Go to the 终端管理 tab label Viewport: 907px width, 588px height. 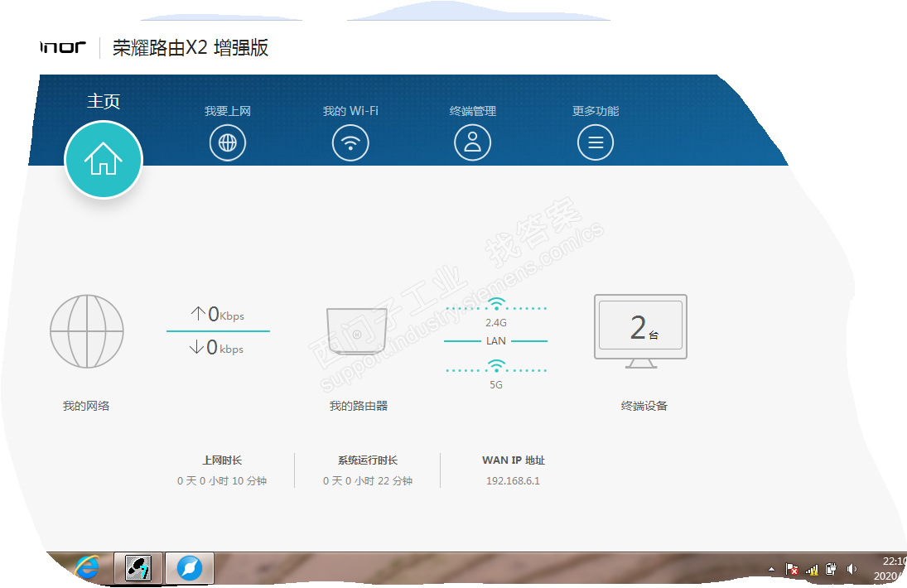pos(473,111)
